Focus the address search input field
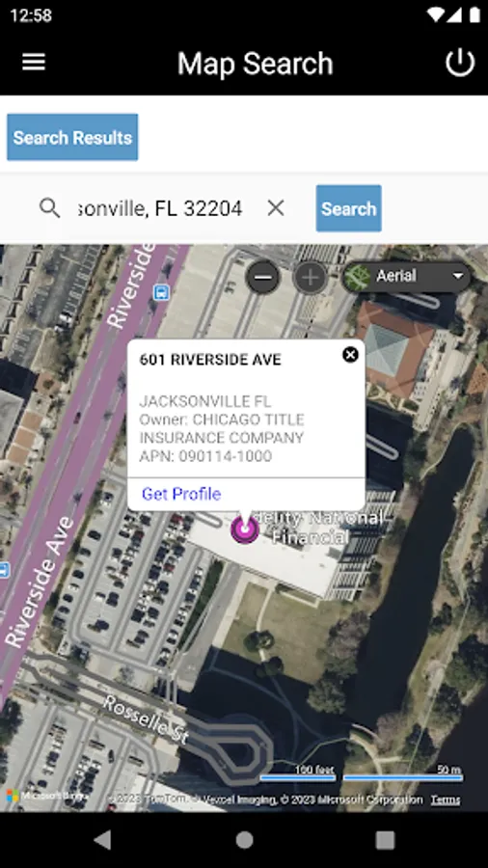 (x=160, y=208)
